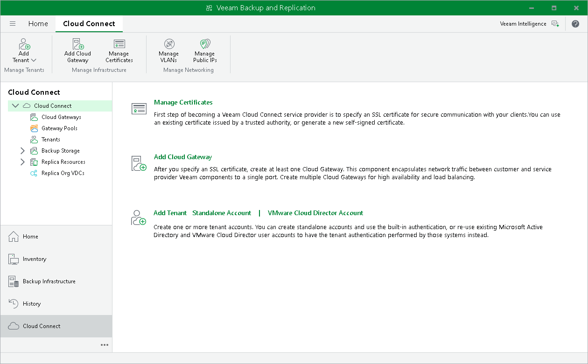This screenshot has height=364, width=588.
Task: Click the Standalone Account link
Action: point(222,213)
